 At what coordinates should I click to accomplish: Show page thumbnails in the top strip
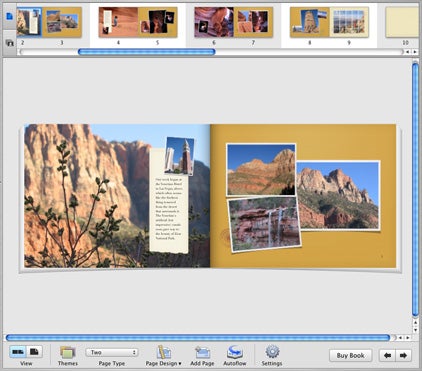point(9,16)
